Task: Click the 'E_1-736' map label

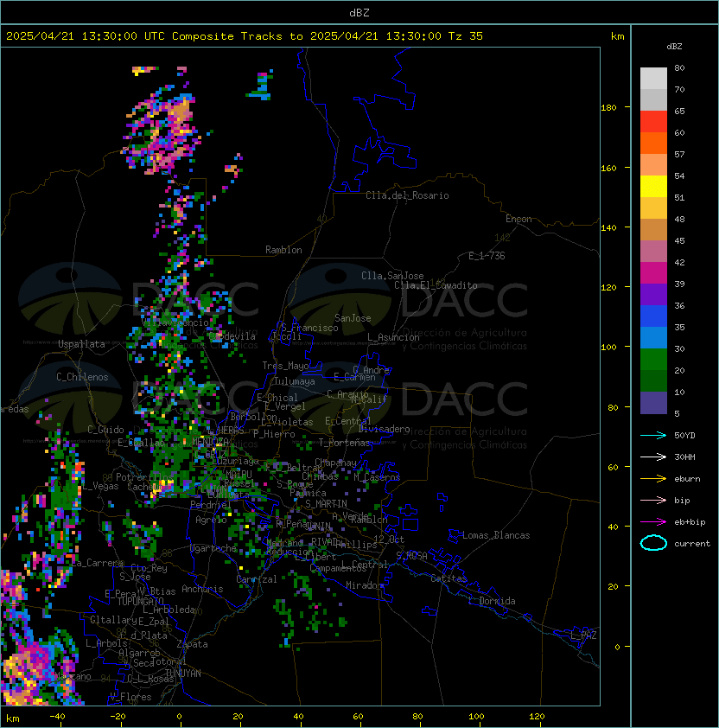Action: coord(487,256)
